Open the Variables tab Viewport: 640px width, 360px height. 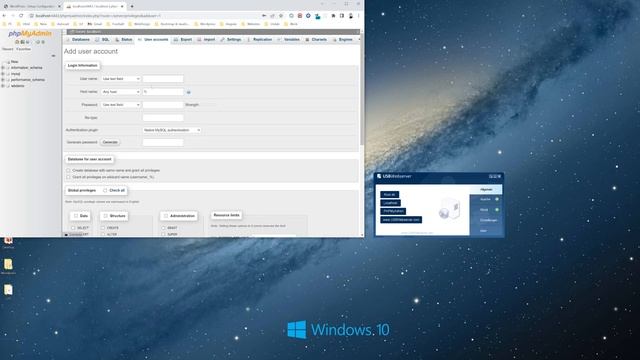point(289,40)
